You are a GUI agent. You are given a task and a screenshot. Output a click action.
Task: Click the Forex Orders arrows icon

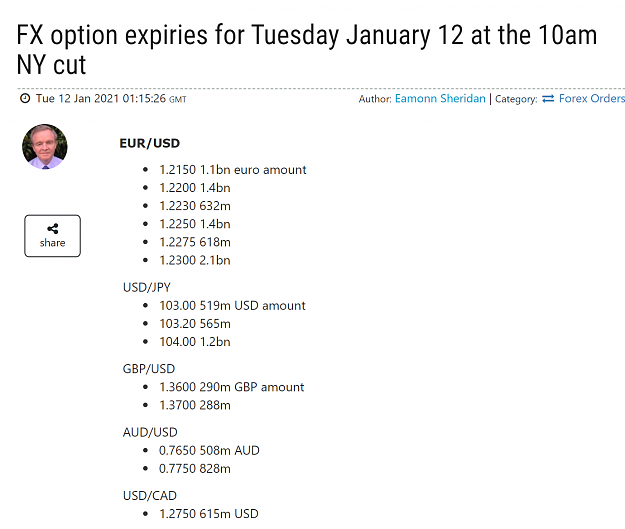pyautogui.click(x=548, y=98)
